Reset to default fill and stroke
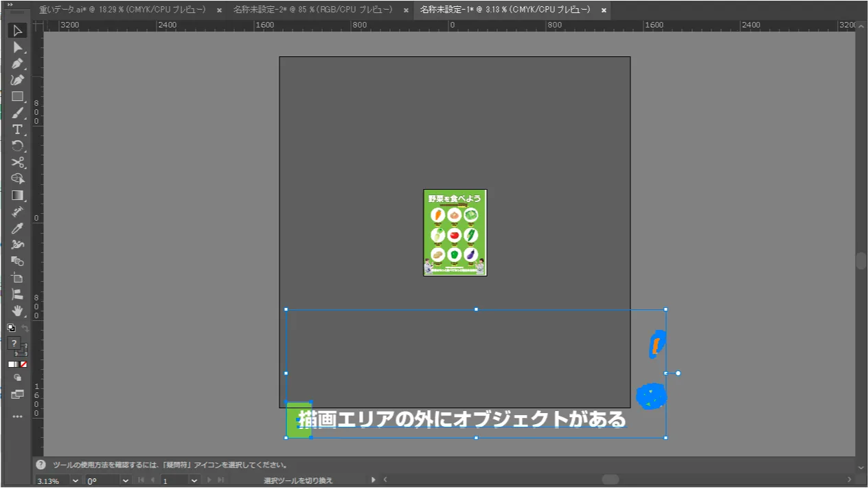The height and width of the screenshot is (488, 868). pos(11,328)
